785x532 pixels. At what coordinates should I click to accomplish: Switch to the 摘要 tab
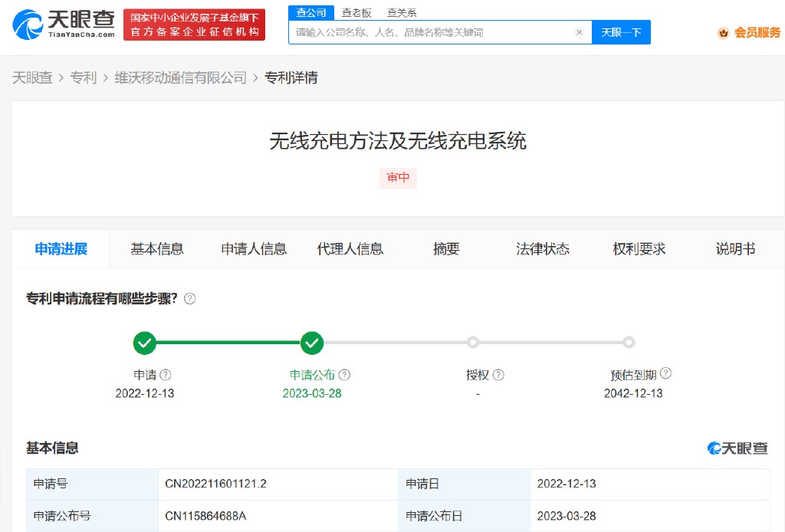click(x=445, y=249)
